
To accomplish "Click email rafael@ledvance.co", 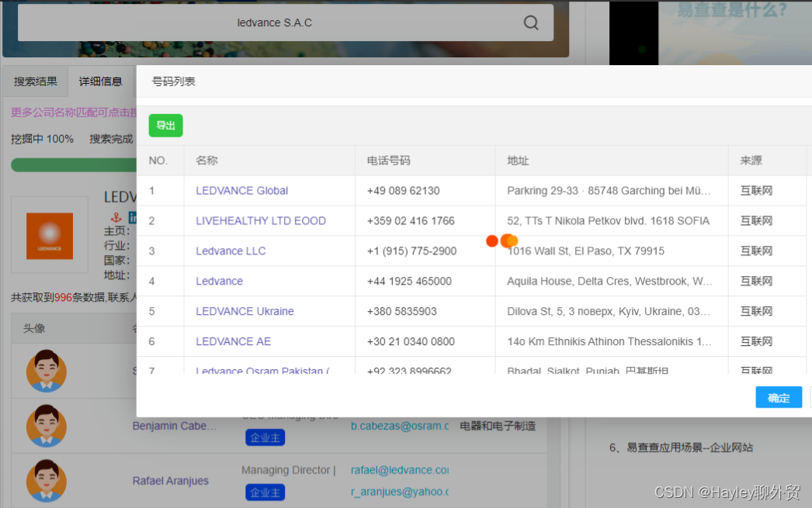I will click(x=400, y=470).
